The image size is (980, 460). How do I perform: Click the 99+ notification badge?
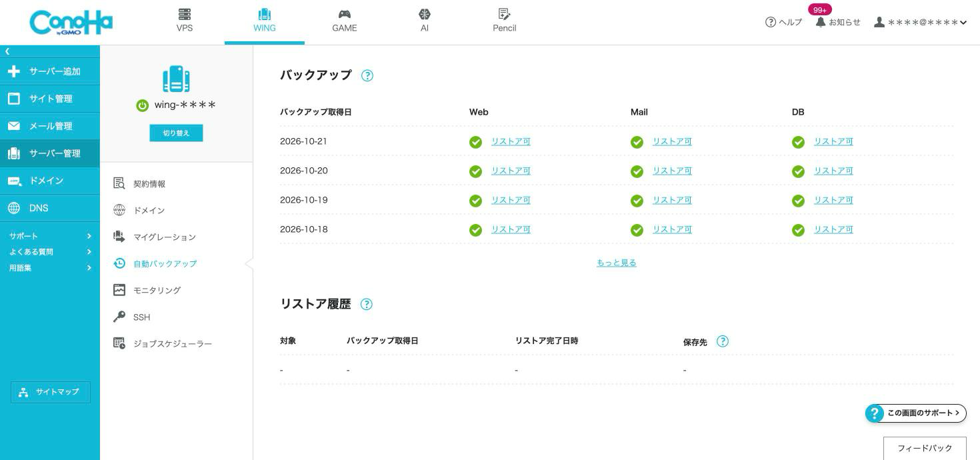click(x=820, y=9)
